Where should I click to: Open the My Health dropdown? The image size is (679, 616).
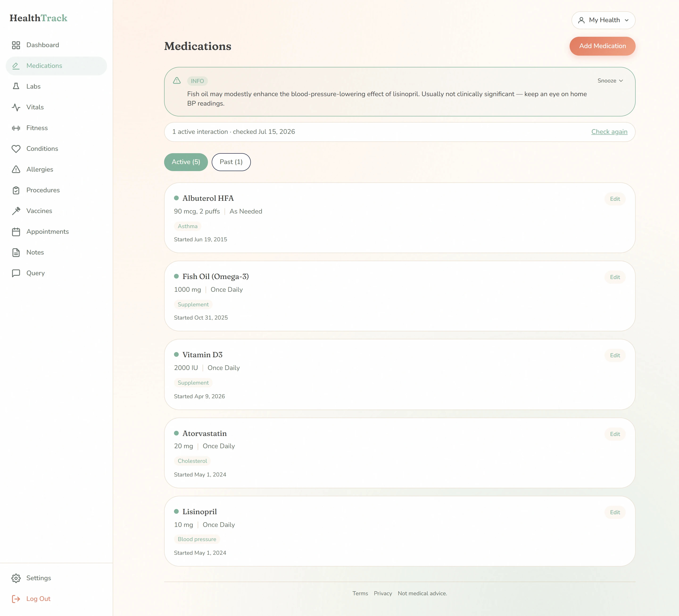603,20
